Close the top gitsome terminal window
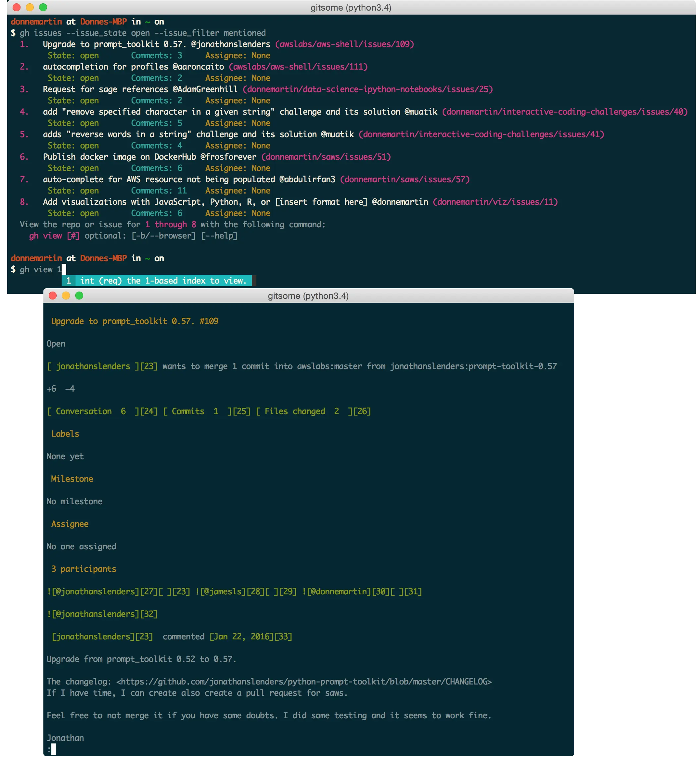Viewport: 700px width, 763px height. click(16, 7)
